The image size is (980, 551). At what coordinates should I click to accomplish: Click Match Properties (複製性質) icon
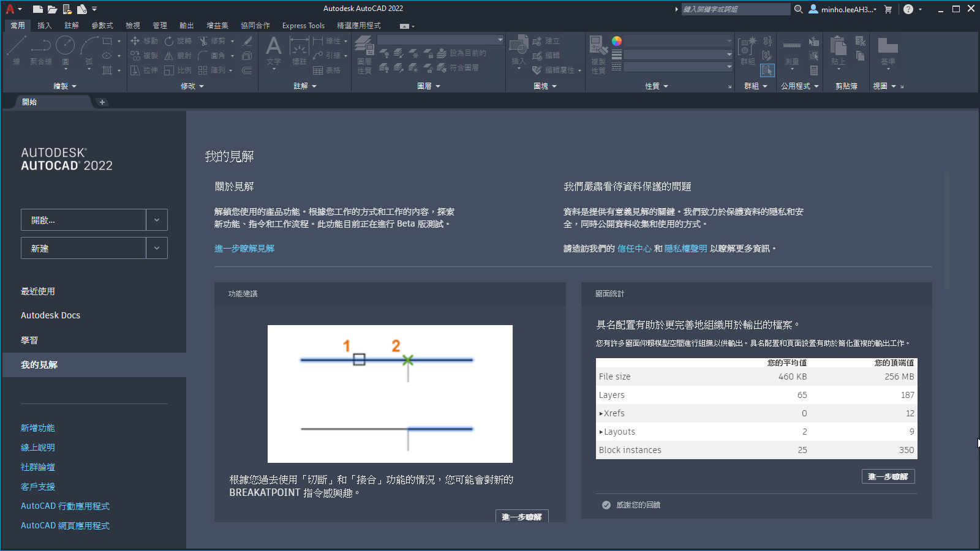(598, 54)
